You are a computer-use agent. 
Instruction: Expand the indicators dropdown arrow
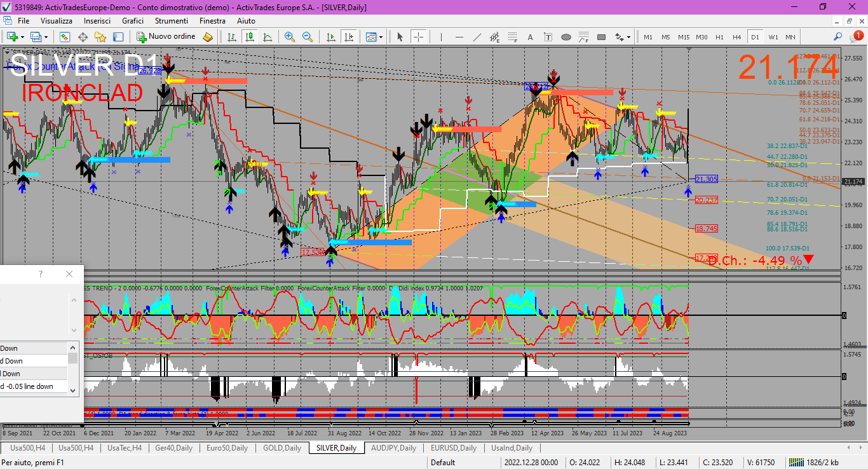click(x=381, y=37)
